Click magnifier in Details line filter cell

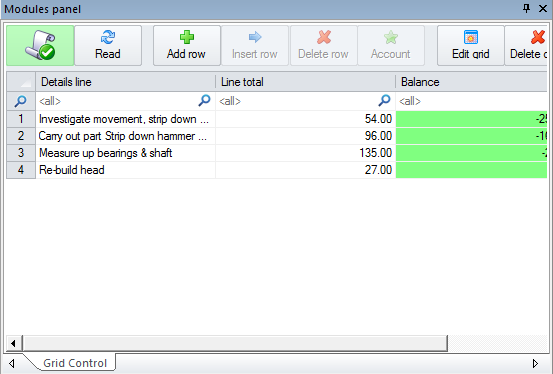205,101
